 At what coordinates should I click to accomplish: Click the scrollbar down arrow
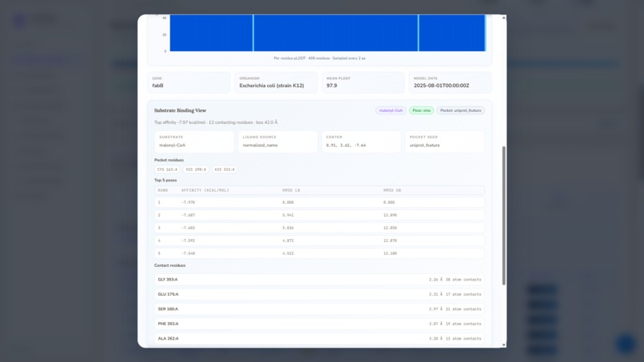pyautogui.click(x=503, y=345)
